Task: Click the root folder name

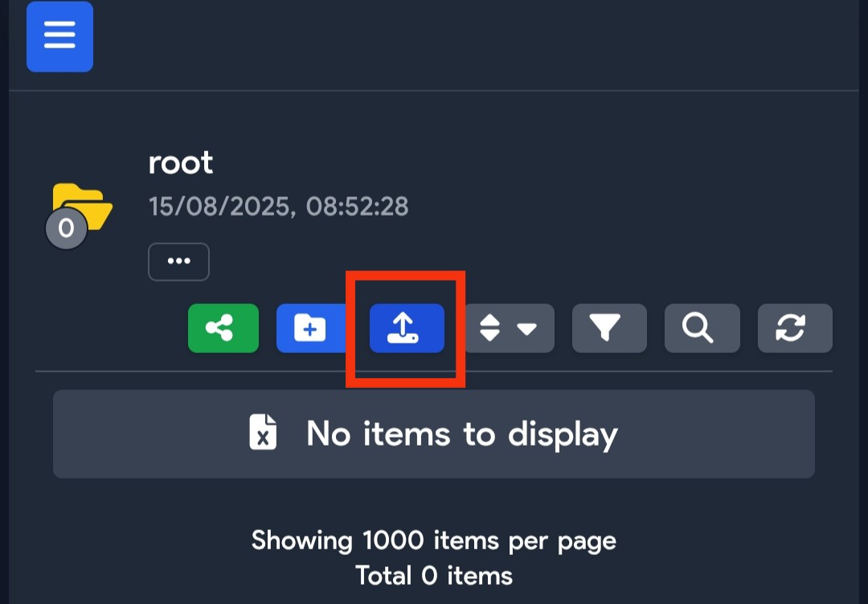Action: coord(181,163)
